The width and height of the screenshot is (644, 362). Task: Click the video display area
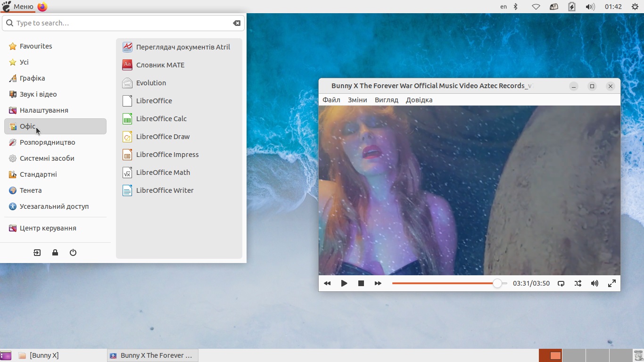pos(470,190)
